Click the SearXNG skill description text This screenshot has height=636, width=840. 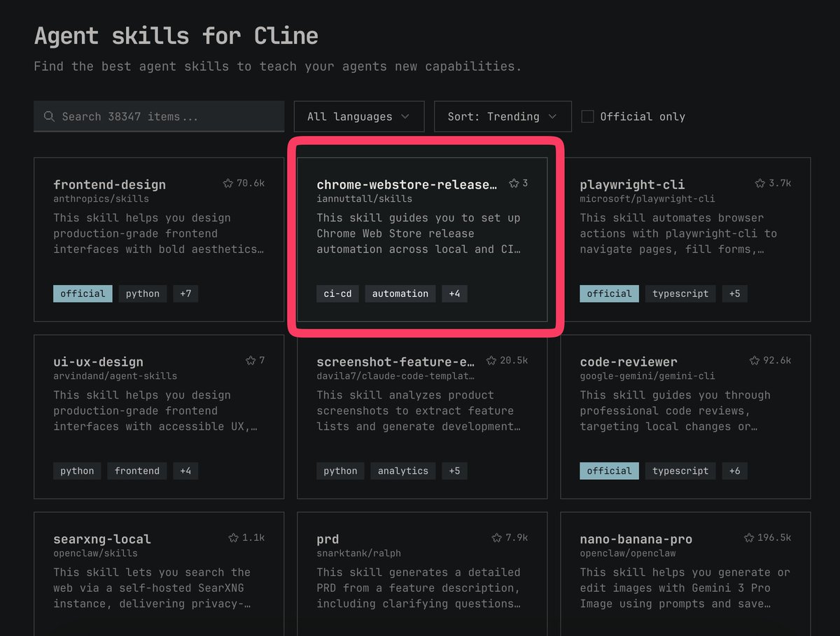(x=153, y=588)
